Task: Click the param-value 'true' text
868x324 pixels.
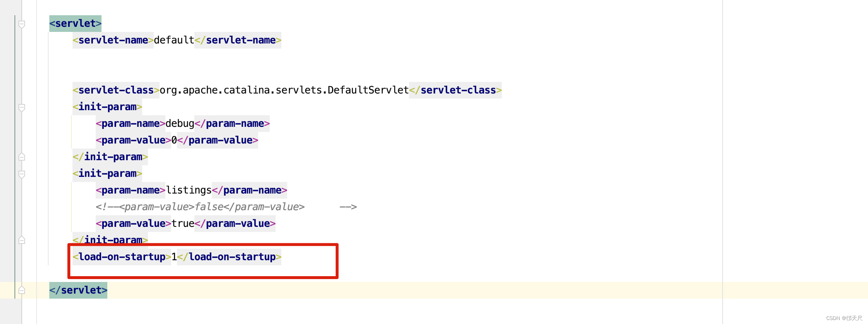Action: [x=183, y=224]
